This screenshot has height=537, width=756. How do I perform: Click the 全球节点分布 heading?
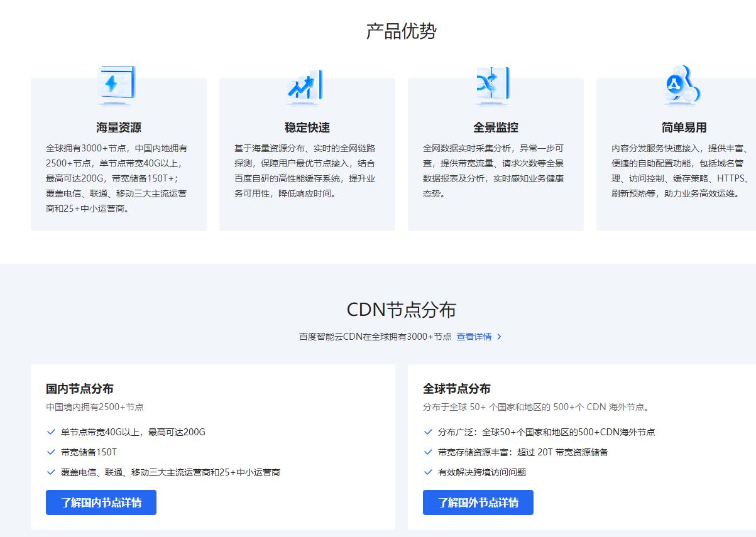[457, 389]
